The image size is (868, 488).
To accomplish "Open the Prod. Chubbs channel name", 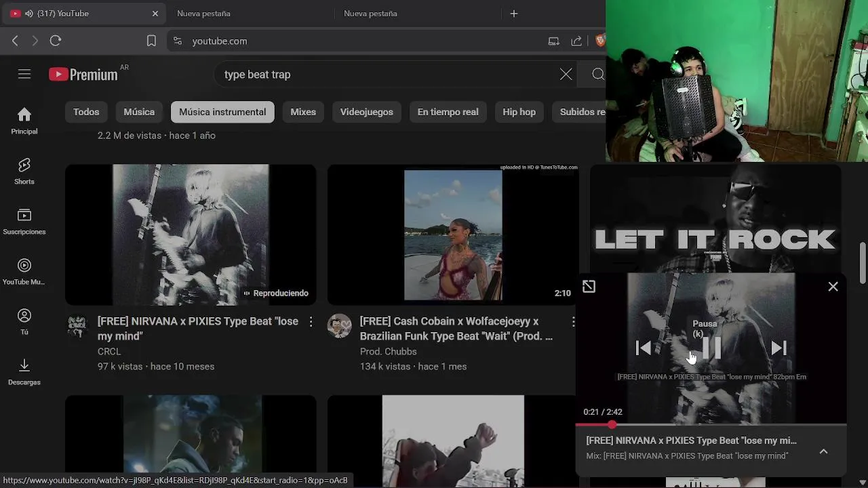I will click(389, 352).
